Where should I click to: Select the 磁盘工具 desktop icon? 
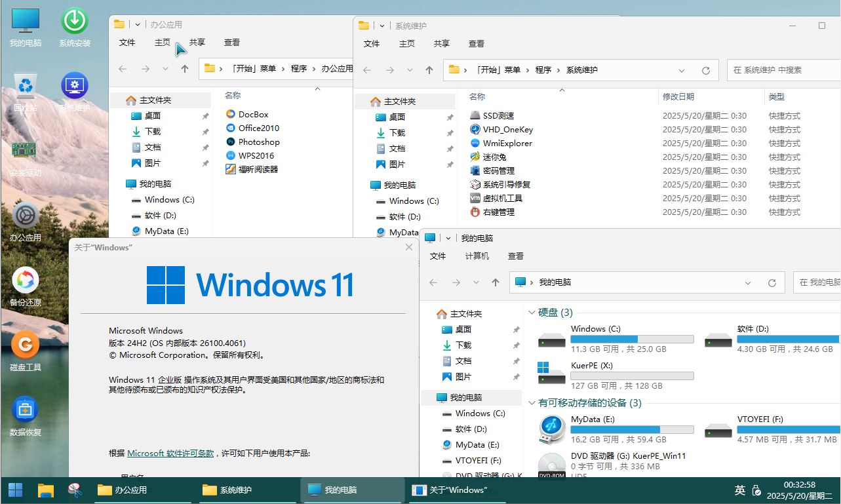coord(26,351)
